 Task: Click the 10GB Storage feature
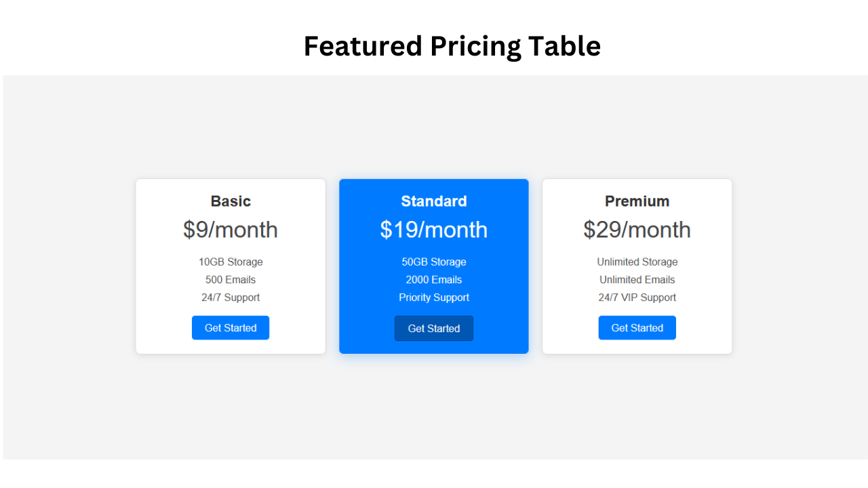pyautogui.click(x=231, y=262)
